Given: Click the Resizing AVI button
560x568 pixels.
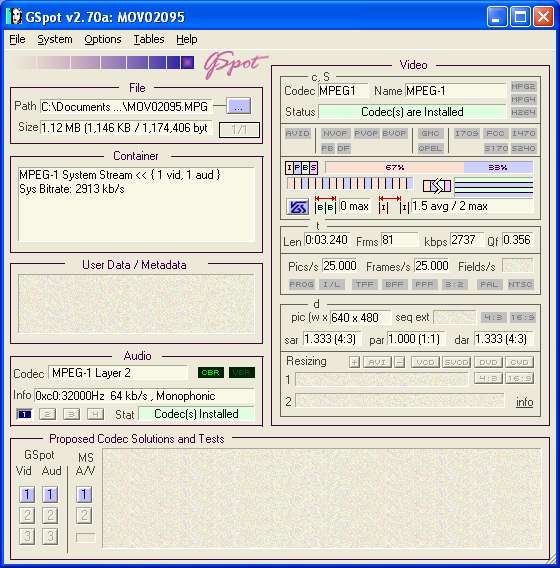Looking at the screenshot, I should [x=377, y=362].
